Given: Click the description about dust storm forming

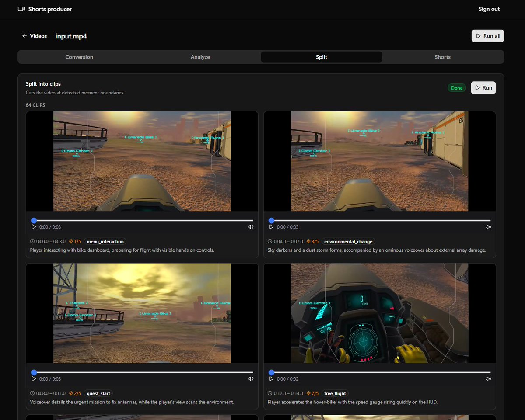Looking at the screenshot, I should [x=377, y=250].
